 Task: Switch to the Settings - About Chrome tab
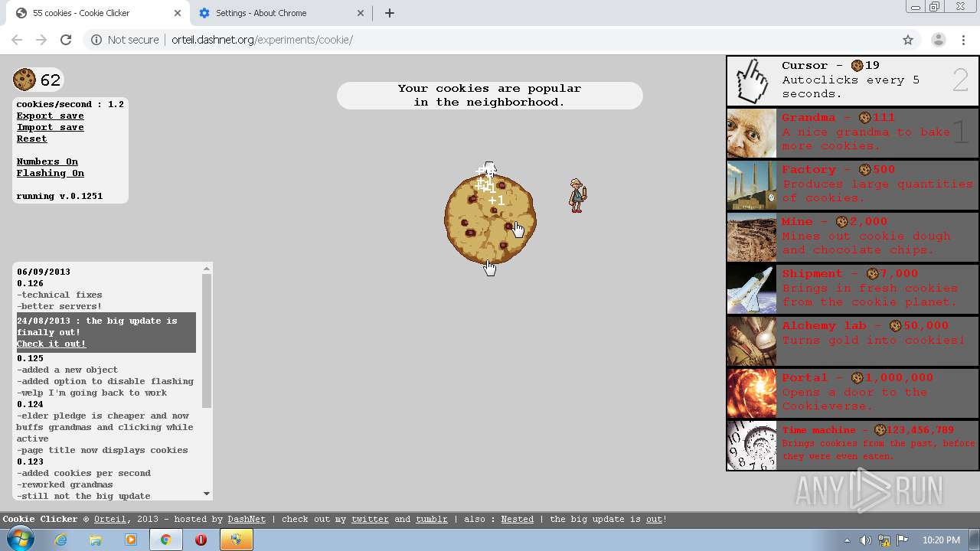point(279,13)
